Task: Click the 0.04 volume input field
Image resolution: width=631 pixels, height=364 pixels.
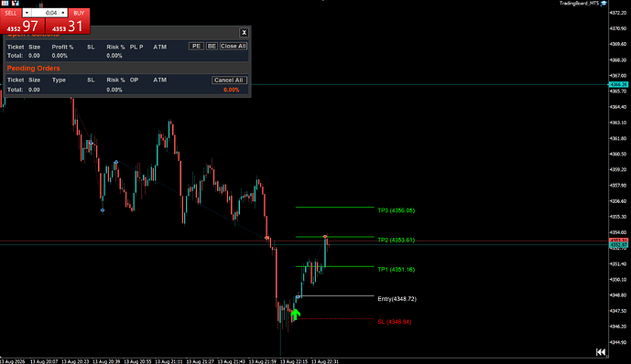Action: click(x=46, y=13)
